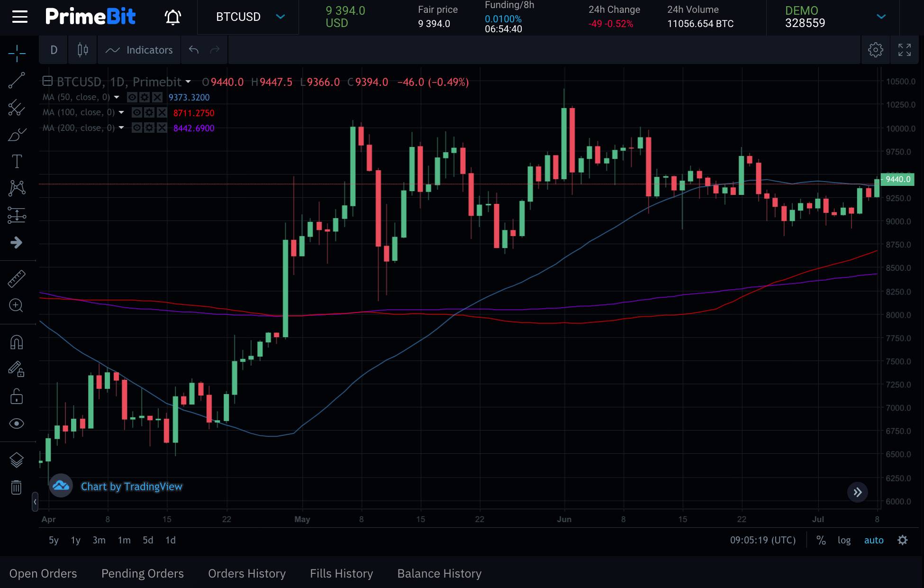Select the 1y chart range

[75, 540]
